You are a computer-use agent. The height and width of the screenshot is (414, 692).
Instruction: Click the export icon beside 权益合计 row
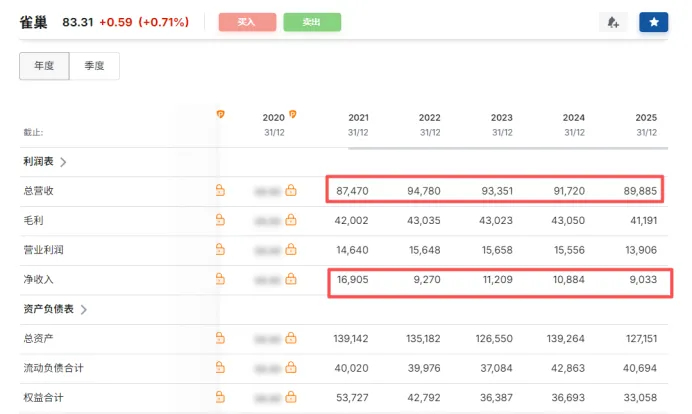tap(220, 398)
